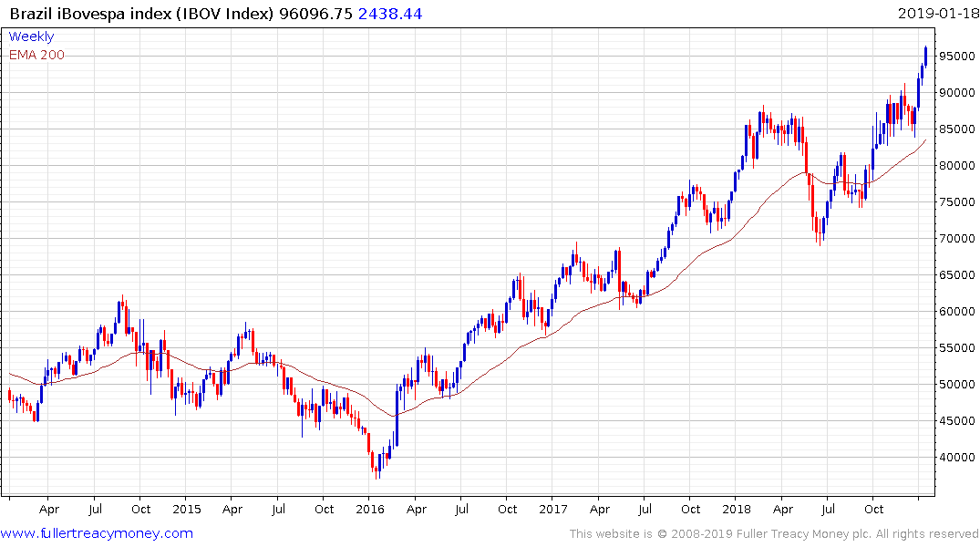Click the 65000 price axis label

tap(956, 275)
